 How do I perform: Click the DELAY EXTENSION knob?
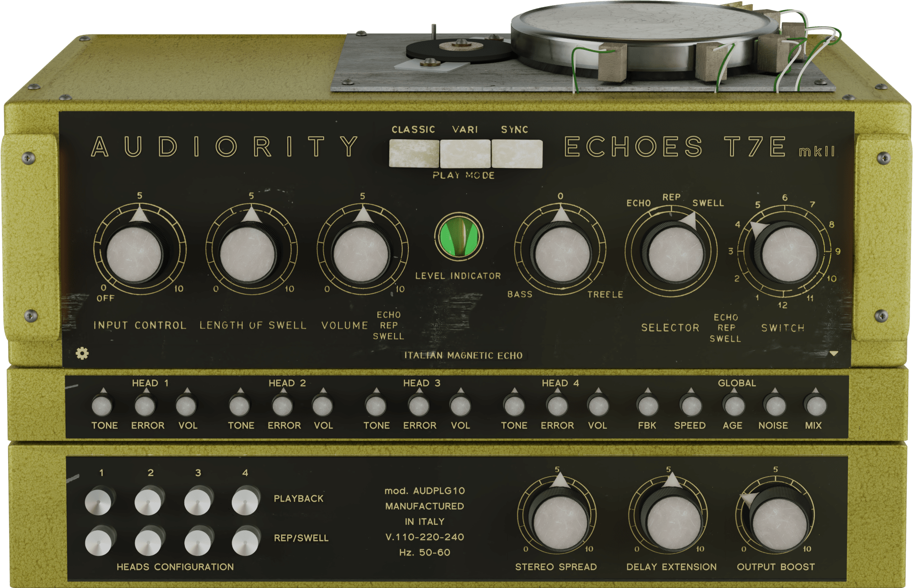(x=672, y=521)
